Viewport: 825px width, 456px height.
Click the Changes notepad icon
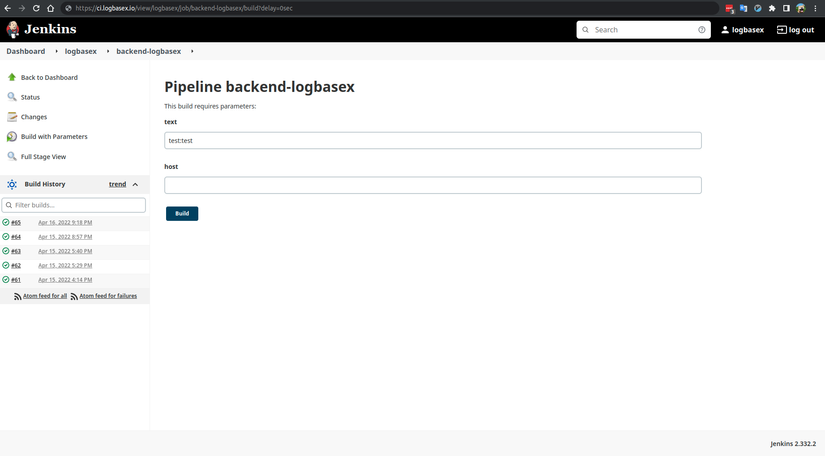12,117
